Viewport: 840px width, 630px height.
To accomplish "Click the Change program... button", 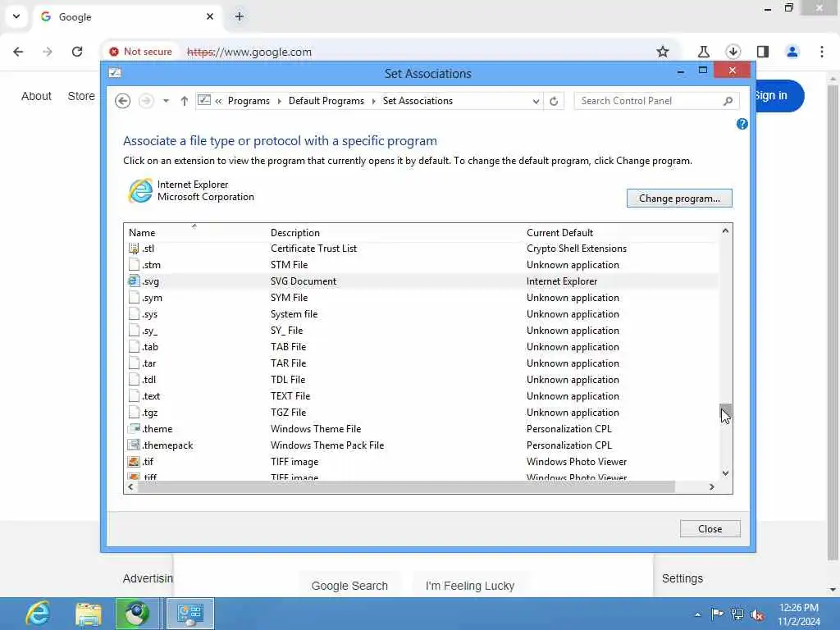I will 678,199.
